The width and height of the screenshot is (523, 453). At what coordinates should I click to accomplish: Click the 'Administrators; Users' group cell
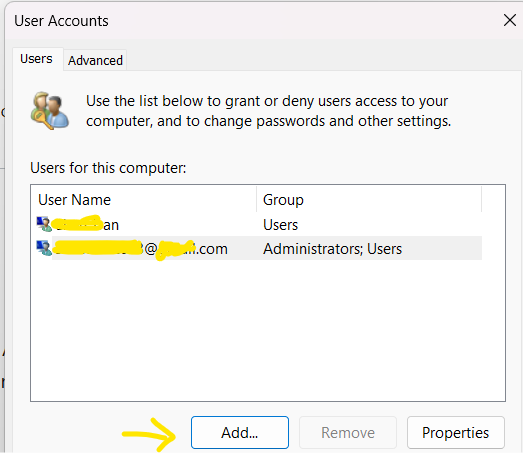[x=333, y=249]
